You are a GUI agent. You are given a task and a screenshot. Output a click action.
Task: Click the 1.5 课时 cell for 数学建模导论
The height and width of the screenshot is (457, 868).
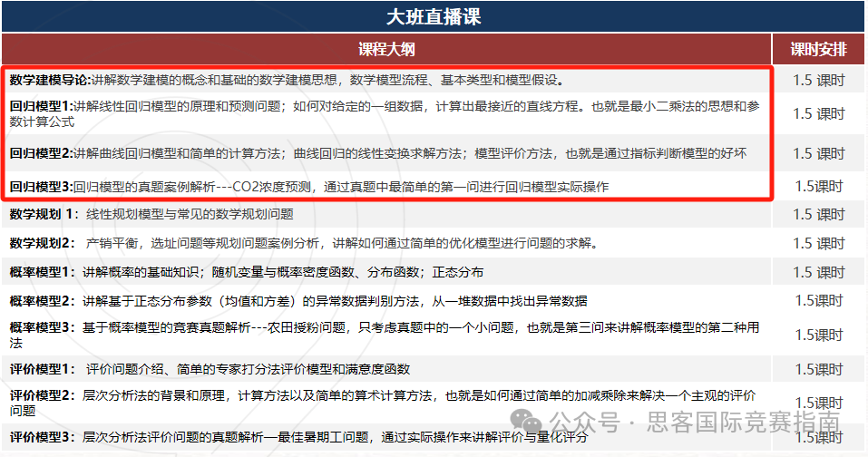pyautogui.click(x=818, y=80)
